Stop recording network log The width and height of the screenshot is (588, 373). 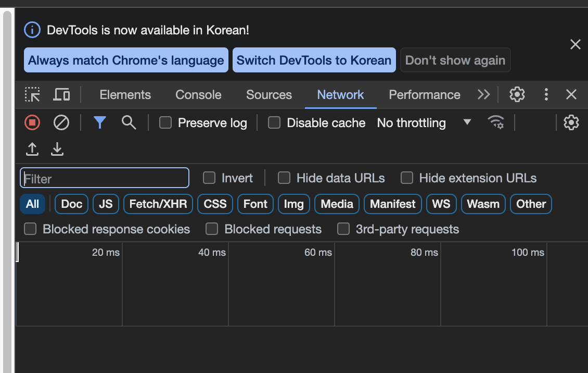click(32, 123)
